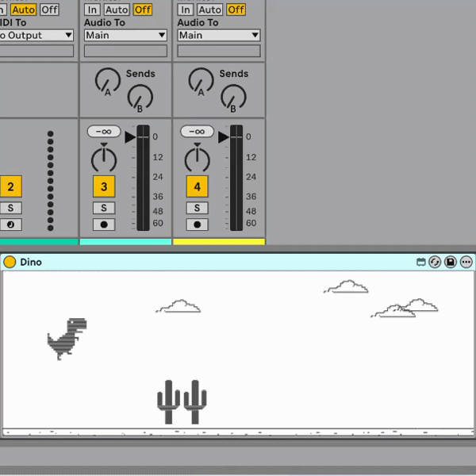
Task: Click Send A knob on track 3
Action: [x=107, y=80]
